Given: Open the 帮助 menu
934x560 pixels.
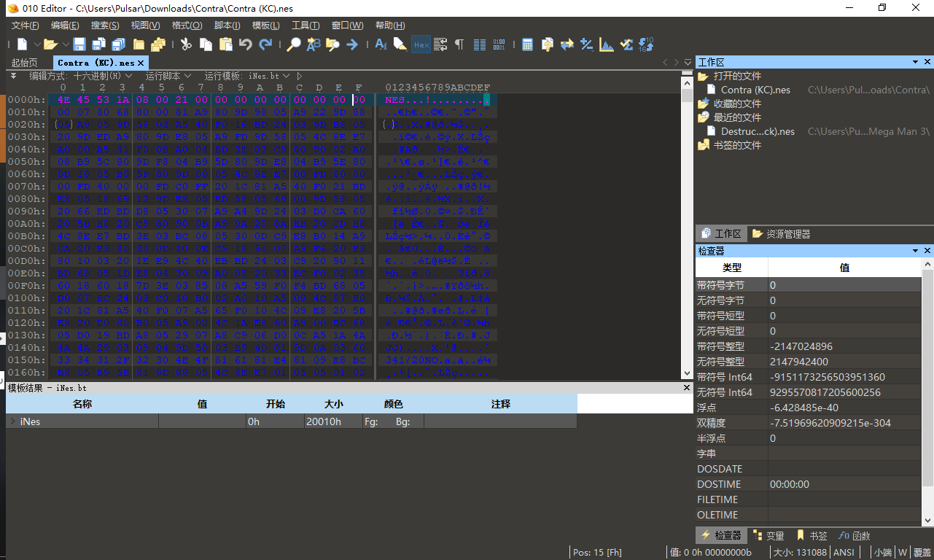Looking at the screenshot, I should coord(390,26).
